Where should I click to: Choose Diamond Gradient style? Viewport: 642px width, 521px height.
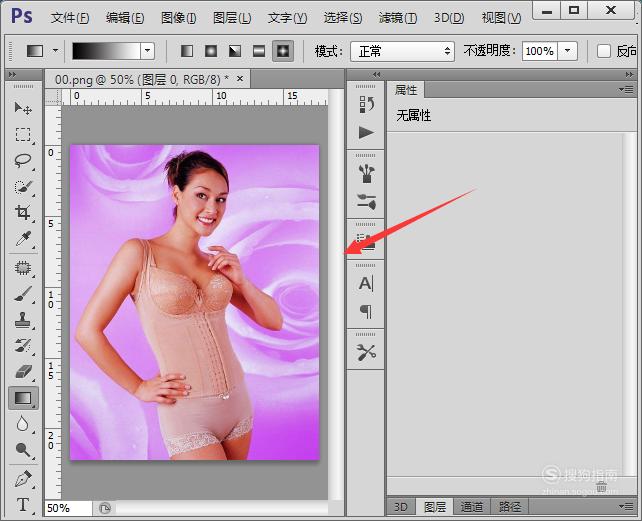click(x=283, y=51)
